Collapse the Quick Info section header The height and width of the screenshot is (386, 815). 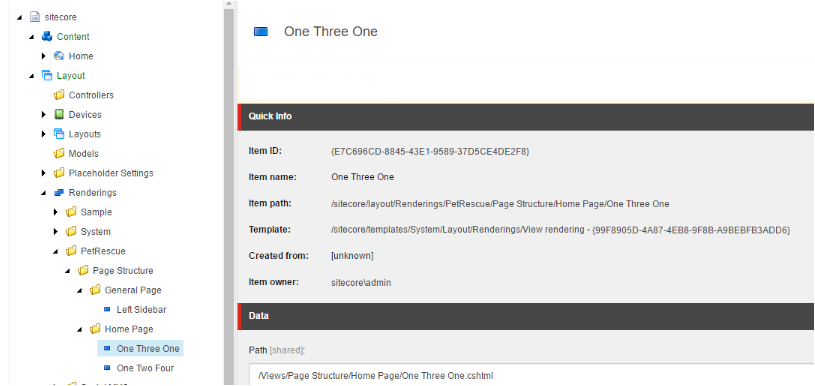[526, 116]
